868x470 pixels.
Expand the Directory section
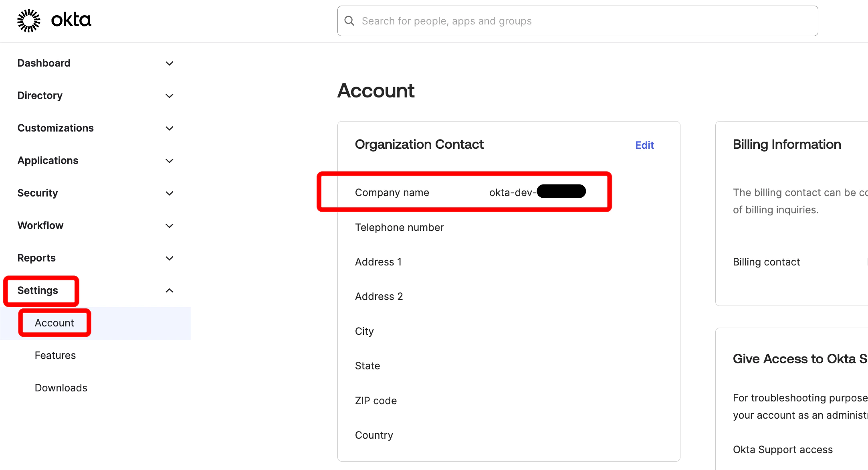169,95
